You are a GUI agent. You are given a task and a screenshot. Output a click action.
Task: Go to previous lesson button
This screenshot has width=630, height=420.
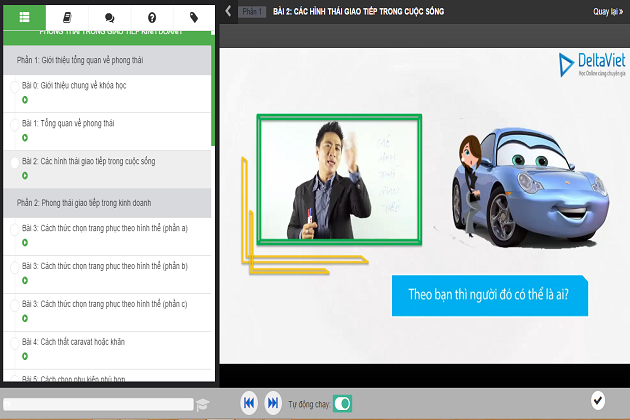coord(249,403)
